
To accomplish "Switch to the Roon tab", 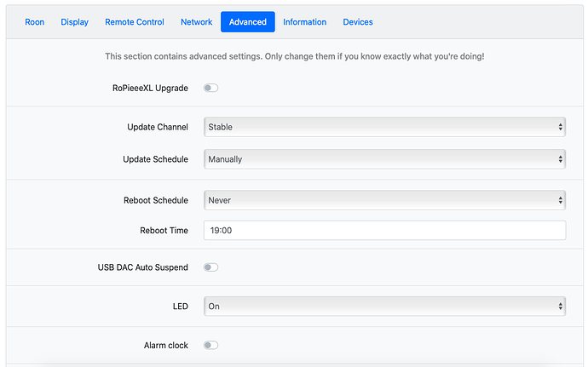I will [34, 22].
